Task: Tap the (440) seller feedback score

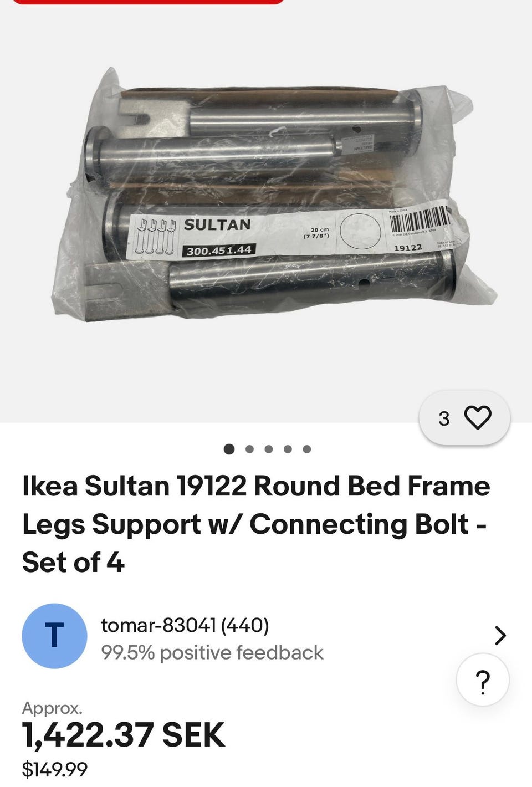Action: (x=245, y=625)
